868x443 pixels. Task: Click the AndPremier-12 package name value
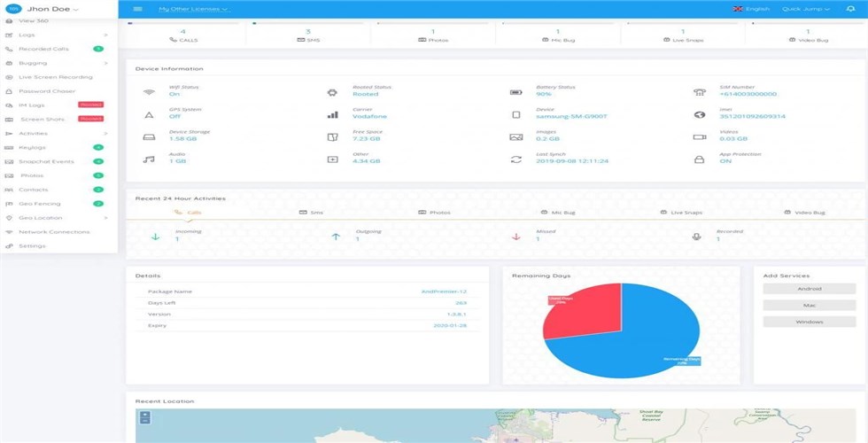444,291
